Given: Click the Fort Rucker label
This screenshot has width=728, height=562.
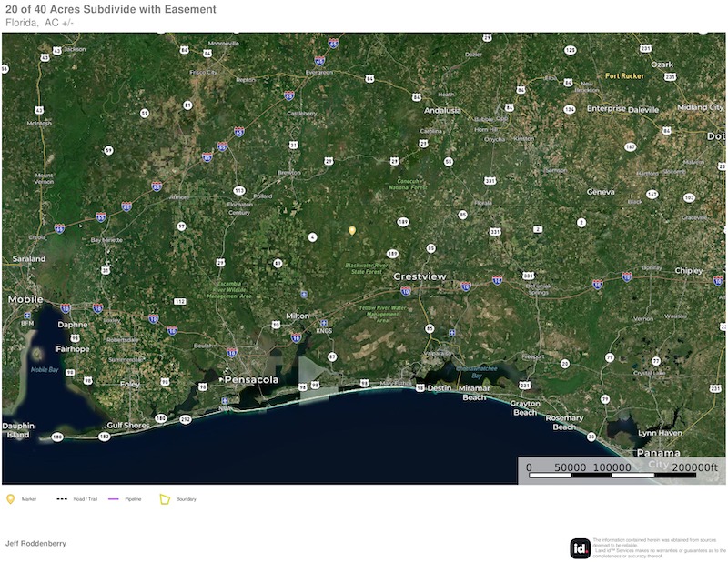Looking at the screenshot, I should click(x=624, y=76).
